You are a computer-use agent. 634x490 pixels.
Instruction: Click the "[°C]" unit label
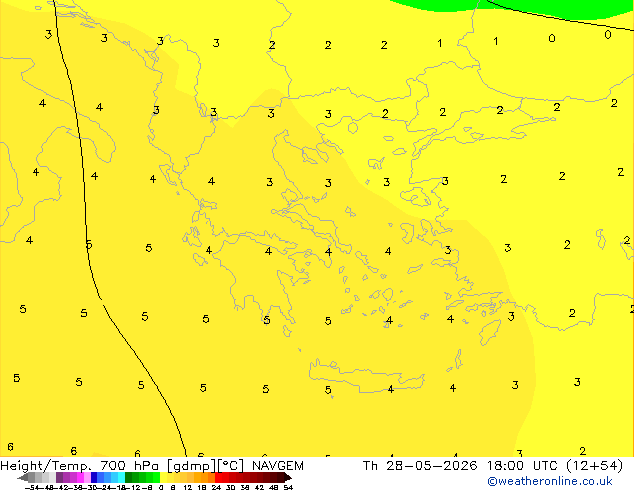click(231, 466)
